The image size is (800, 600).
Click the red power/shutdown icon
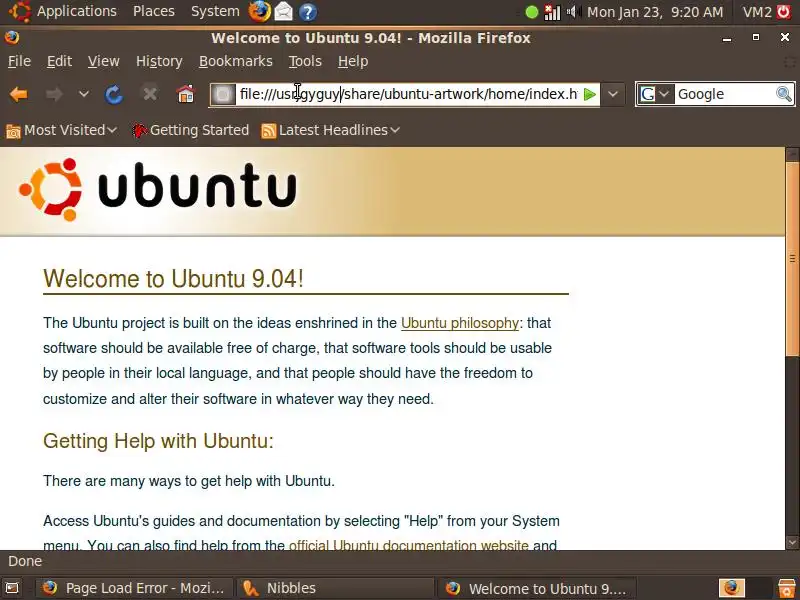pyautogui.click(x=784, y=12)
